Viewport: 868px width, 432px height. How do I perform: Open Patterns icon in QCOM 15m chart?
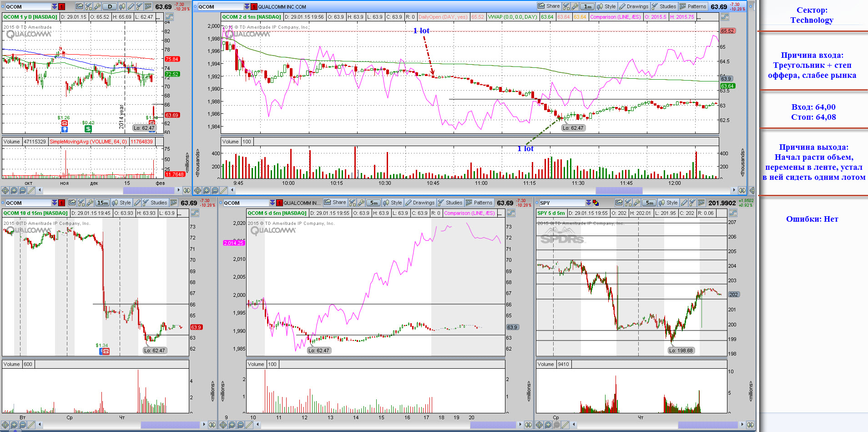tap(174, 203)
